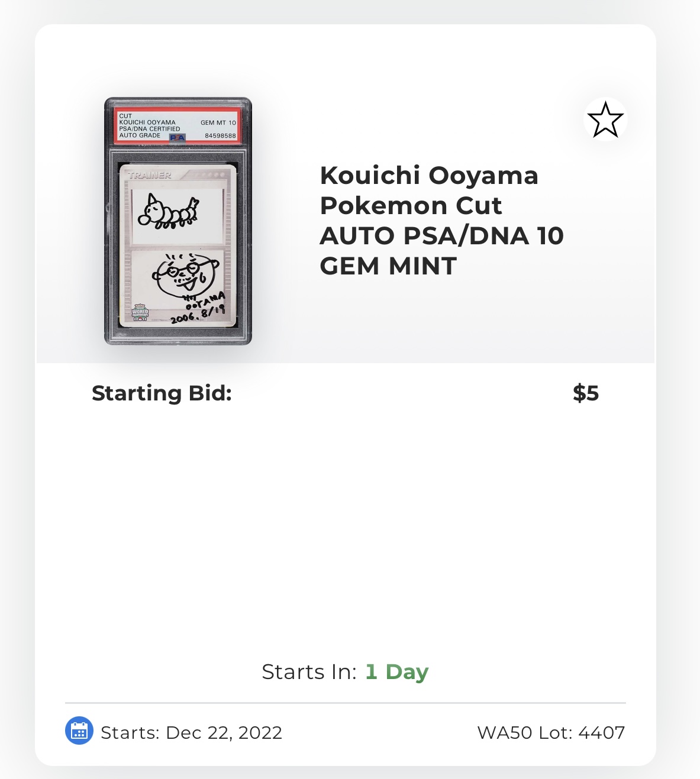Click the star favorite icon

coord(605,120)
